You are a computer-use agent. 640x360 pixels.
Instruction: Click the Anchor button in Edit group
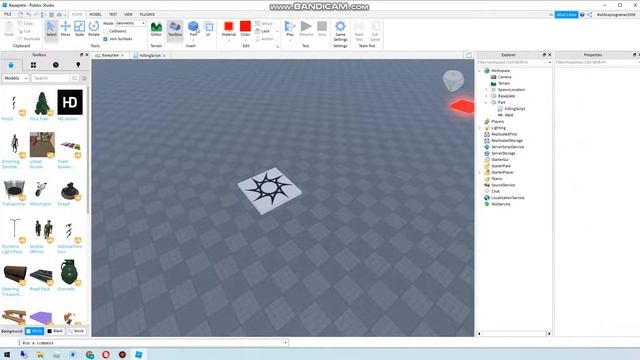pos(264,39)
